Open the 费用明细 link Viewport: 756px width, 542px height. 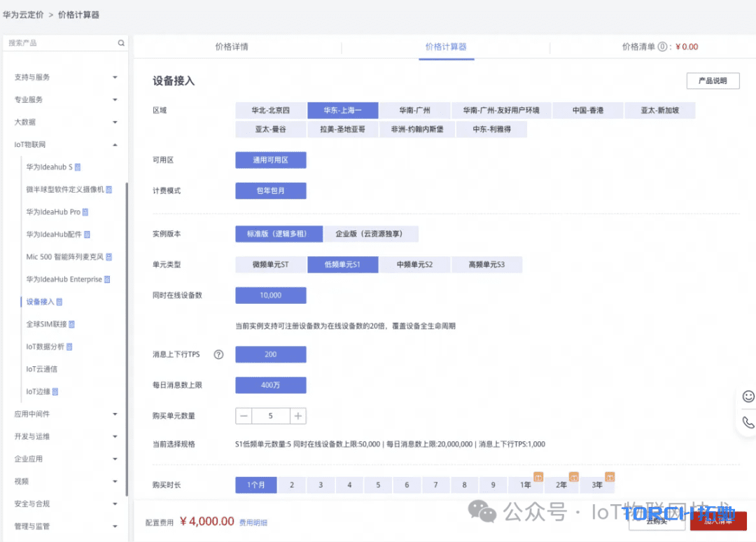[253, 522]
